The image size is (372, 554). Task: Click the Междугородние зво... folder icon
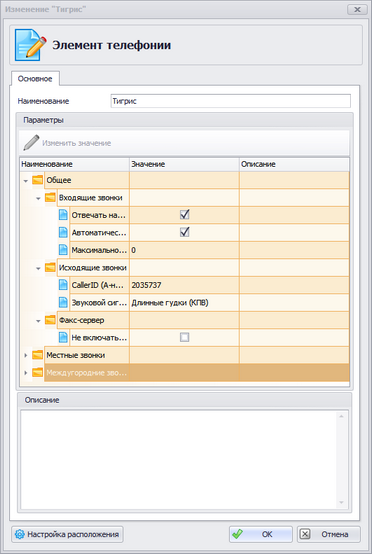tap(37, 372)
